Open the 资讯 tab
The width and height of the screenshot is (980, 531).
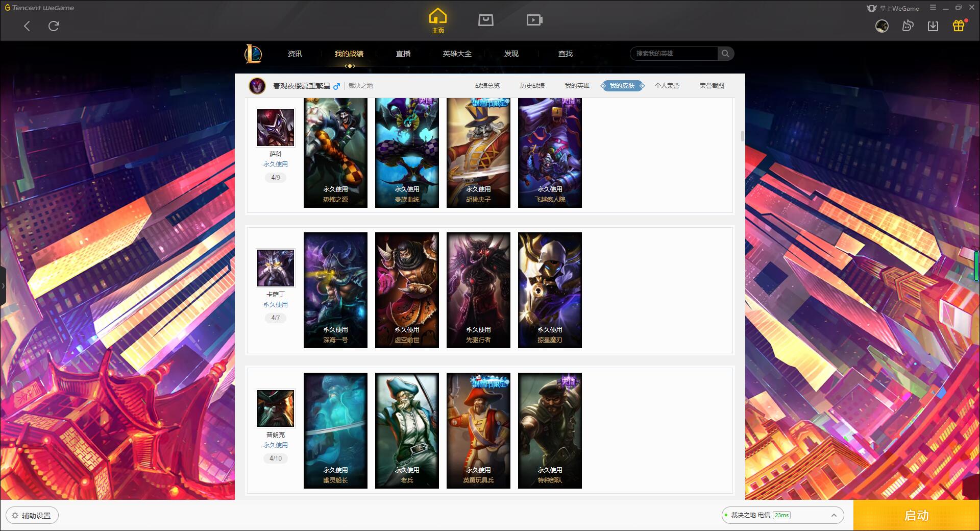pyautogui.click(x=295, y=54)
